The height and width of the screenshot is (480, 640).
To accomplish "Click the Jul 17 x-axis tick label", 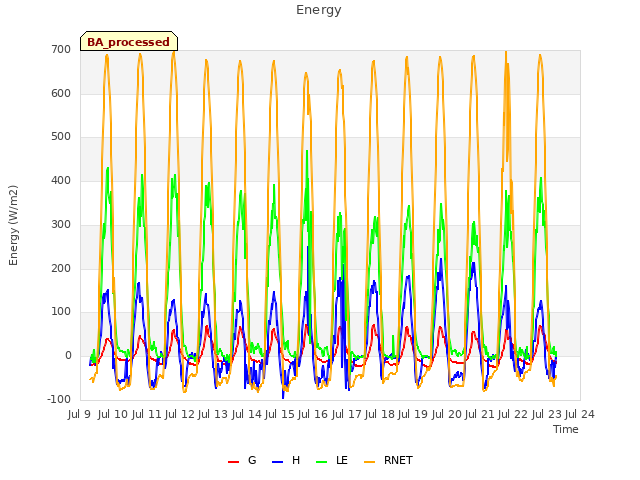I will pyautogui.click(x=346, y=414).
